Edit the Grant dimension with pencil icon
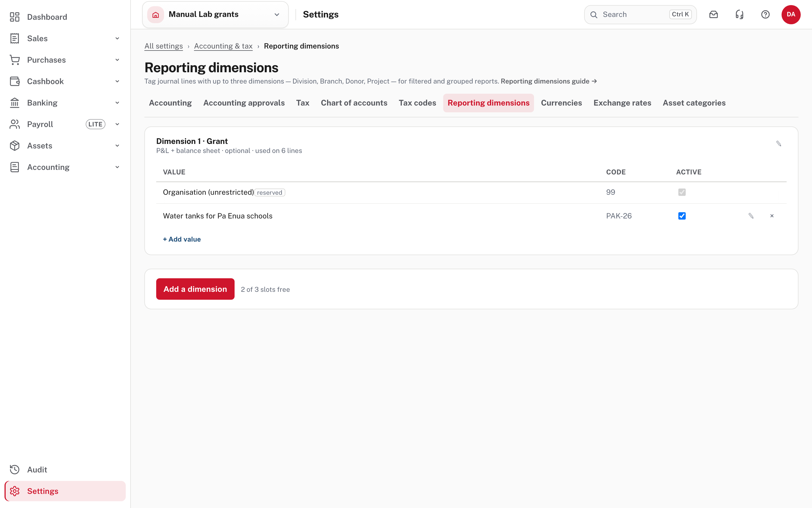Viewport: 812px width, 508px height. [778, 144]
